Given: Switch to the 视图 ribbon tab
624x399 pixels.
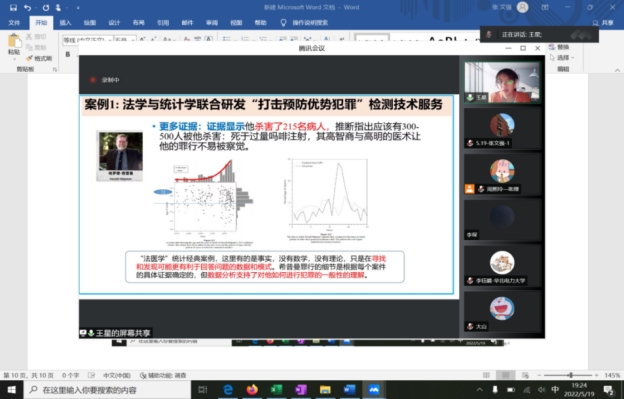Looking at the screenshot, I should (x=236, y=23).
